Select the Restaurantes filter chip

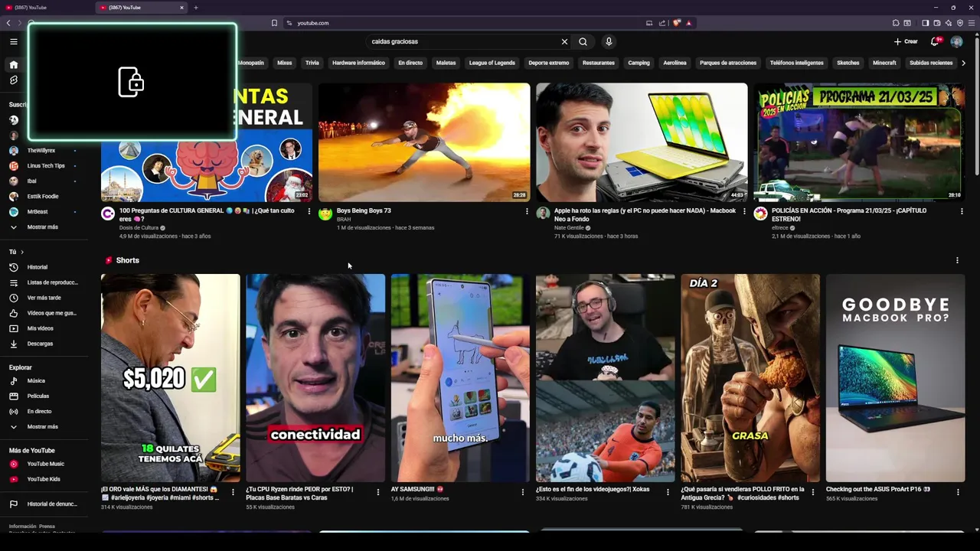coord(598,63)
